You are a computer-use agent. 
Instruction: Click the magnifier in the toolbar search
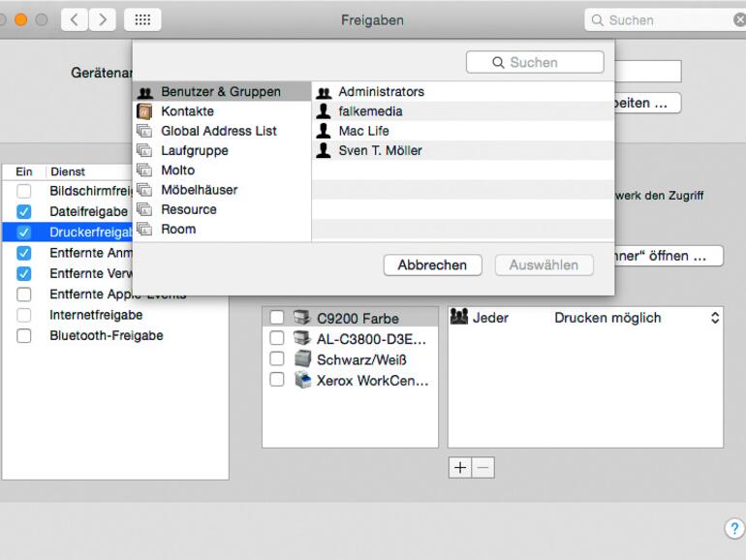[x=597, y=20]
